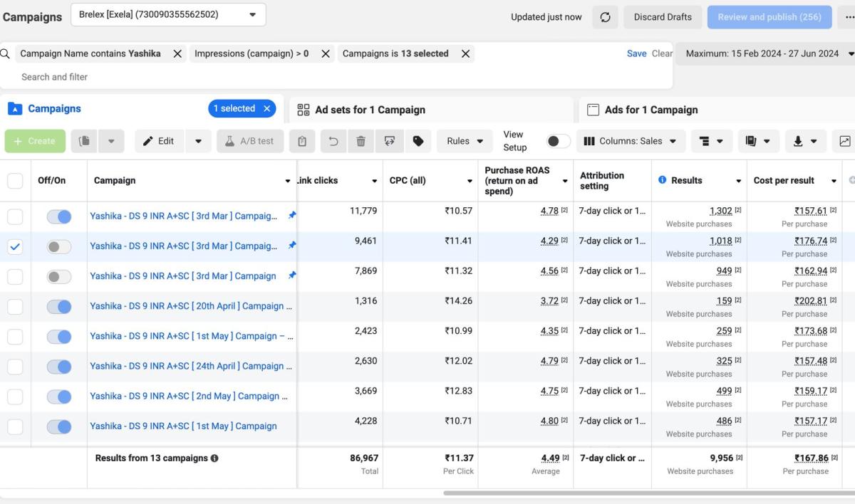Expand the Columns: Sales dropdown

[631, 141]
